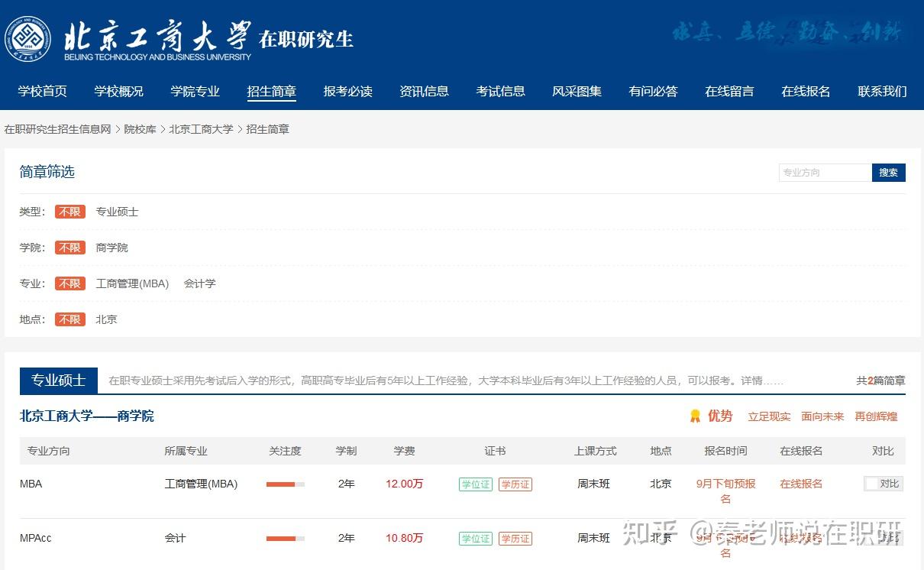This screenshot has height=570, width=924.
Task: Click the 搜索 button
Action: click(x=889, y=173)
